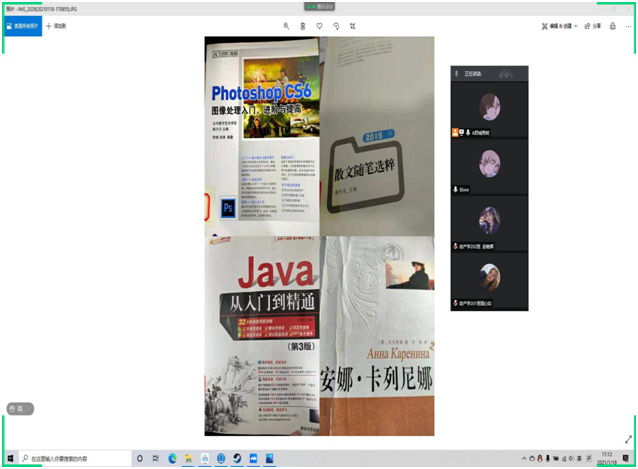Open the Windows Start menu
This screenshot has width=638, height=469.
10,458
